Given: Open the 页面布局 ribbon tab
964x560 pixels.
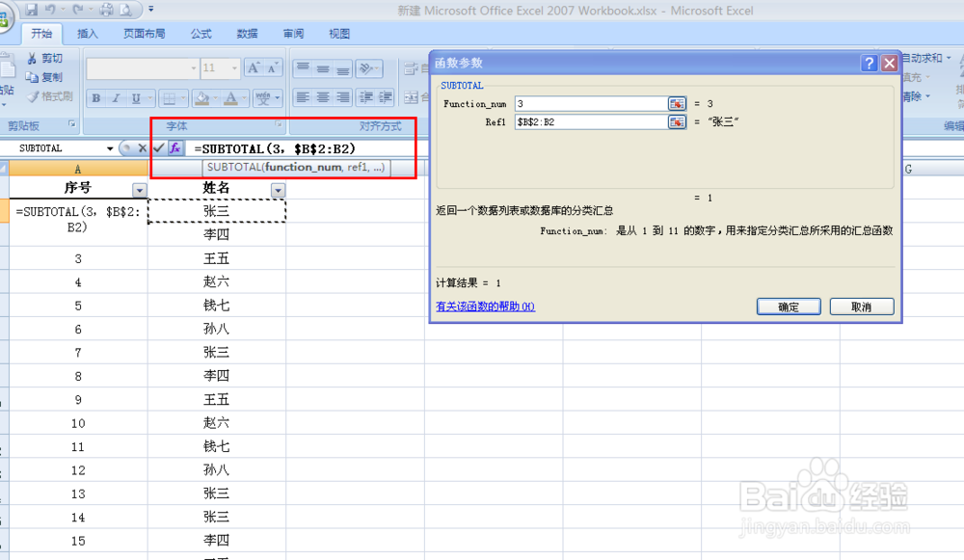Looking at the screenshot, I should tap(144, 34).
